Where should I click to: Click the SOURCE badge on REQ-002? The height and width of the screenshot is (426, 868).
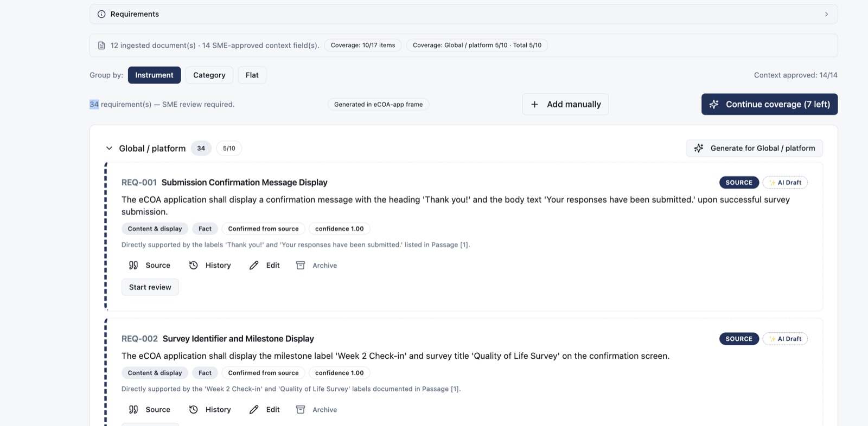click(x=739, y=339)
